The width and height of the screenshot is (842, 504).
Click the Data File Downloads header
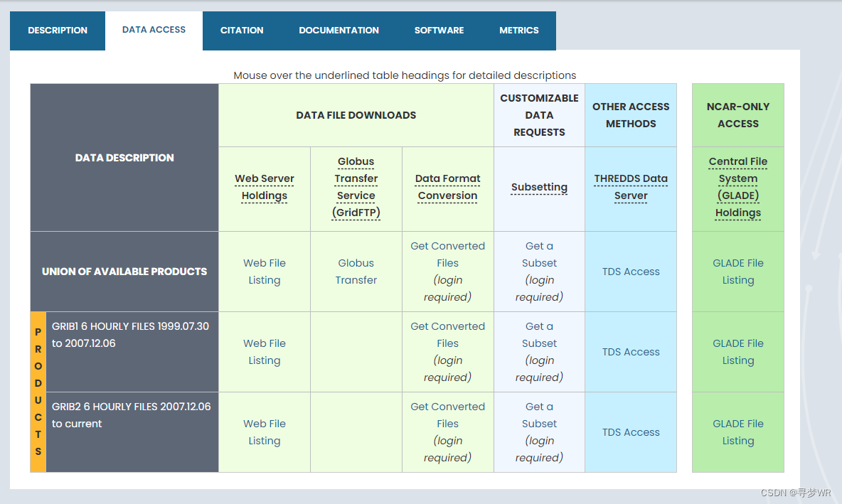(356, 115)
